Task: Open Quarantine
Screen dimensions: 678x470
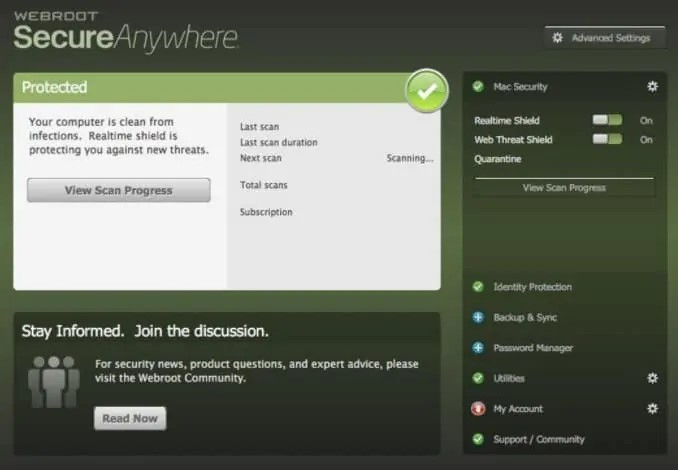Action: pos(498,159)
